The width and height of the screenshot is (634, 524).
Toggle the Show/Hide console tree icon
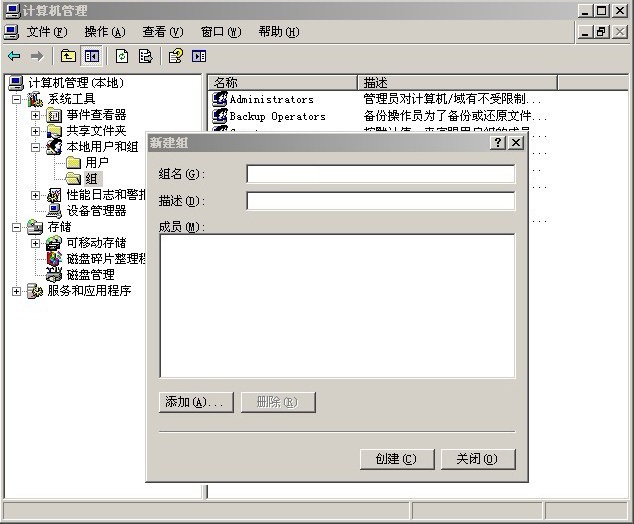tap(91, 56)
